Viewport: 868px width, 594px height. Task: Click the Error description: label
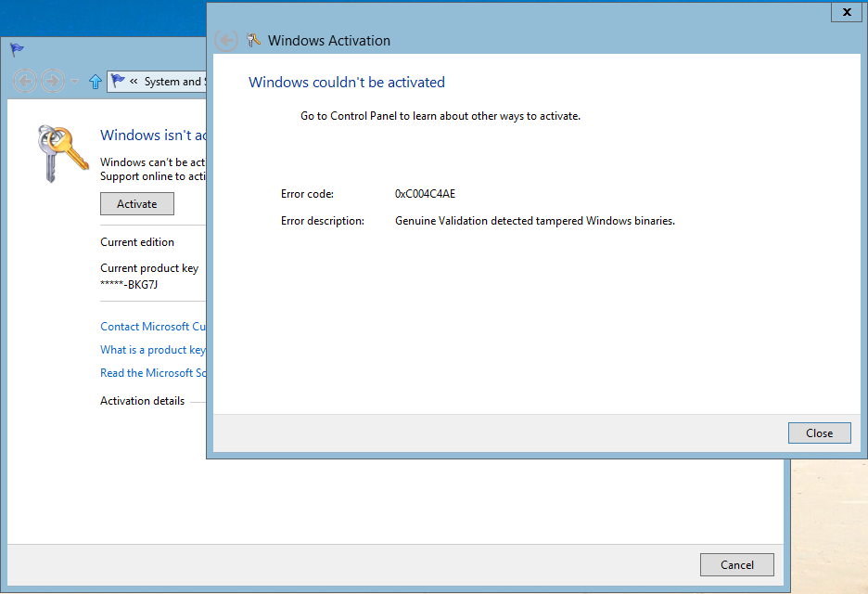click(x=323, y=221)
